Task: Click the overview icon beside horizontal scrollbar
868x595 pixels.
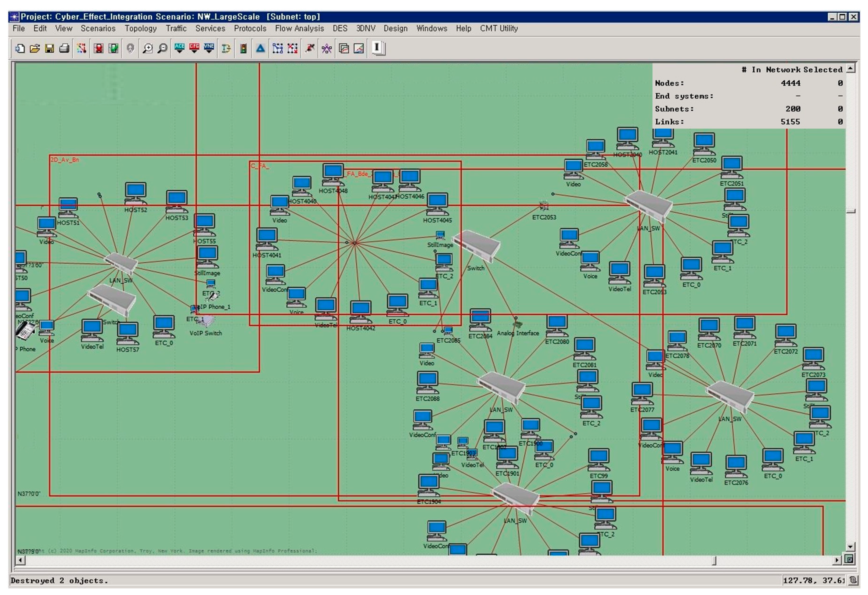Action: pyautogui.click(x=850, y=560)
